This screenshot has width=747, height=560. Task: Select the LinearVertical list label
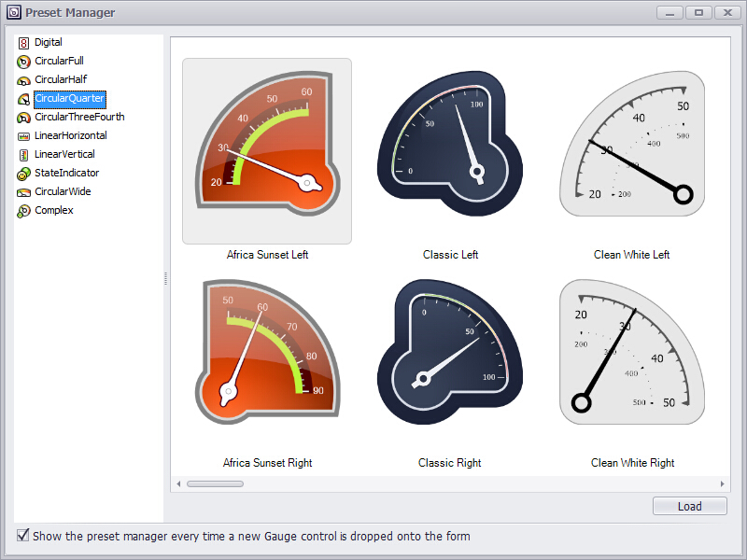64,154
